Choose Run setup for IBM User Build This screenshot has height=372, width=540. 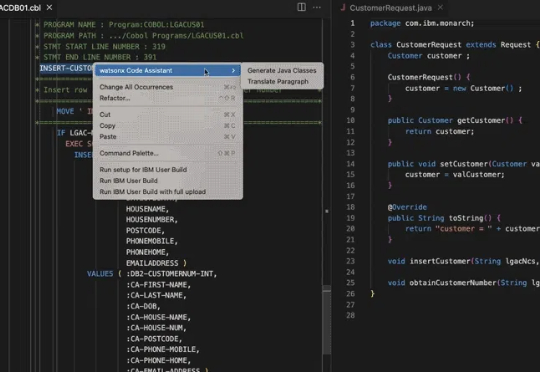(168, 170)
